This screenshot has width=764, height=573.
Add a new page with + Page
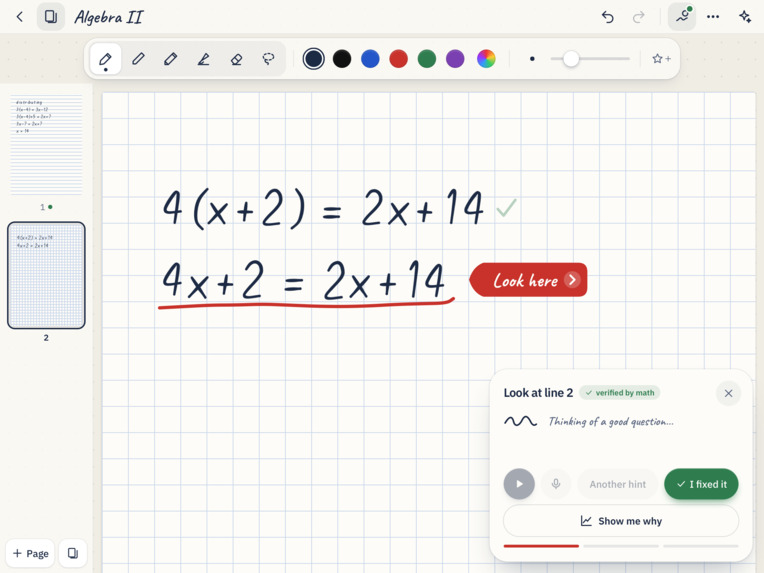tap(30, 553)
